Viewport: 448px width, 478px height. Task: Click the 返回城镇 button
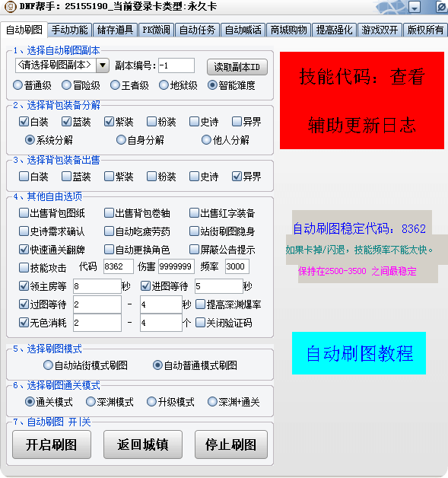click(143, 445)
